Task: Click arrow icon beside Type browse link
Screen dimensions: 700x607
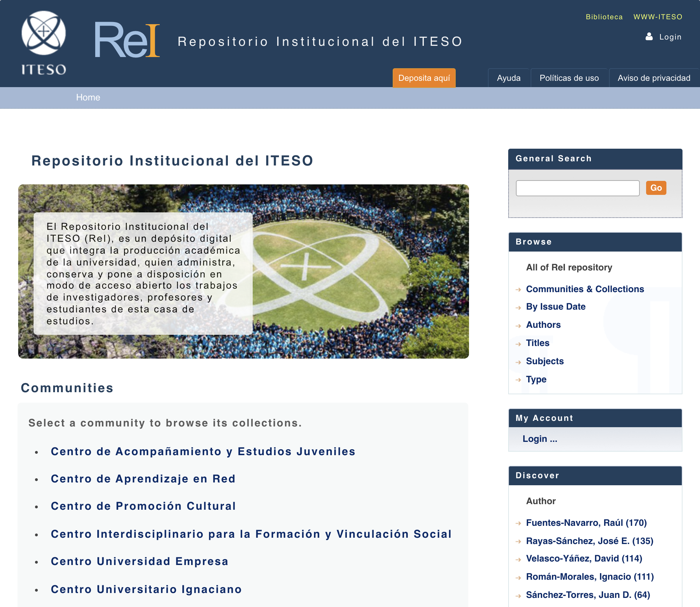Action: coord(518,380)
